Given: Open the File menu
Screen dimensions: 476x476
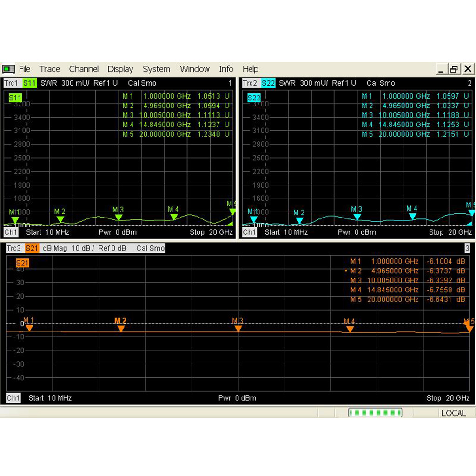Looking at the screenshot, I should pos(24,69).
